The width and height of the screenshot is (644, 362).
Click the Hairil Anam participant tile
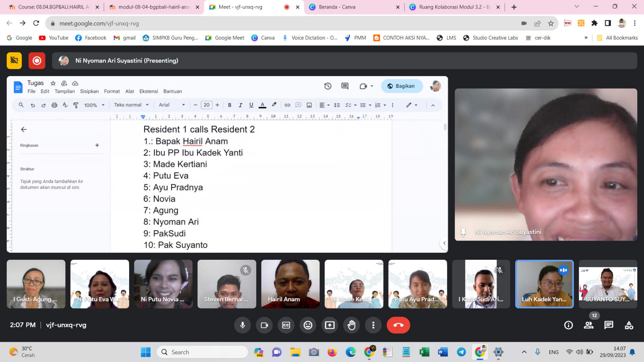[290, 284]
